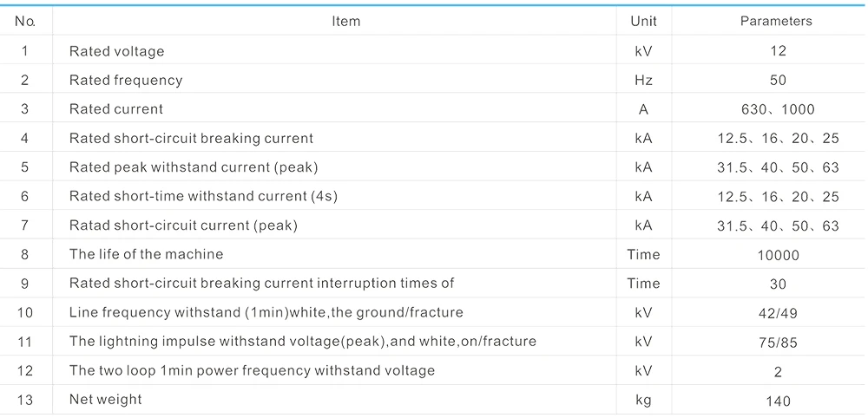Select the "42/49" withstand voltage value

point(778,313)
